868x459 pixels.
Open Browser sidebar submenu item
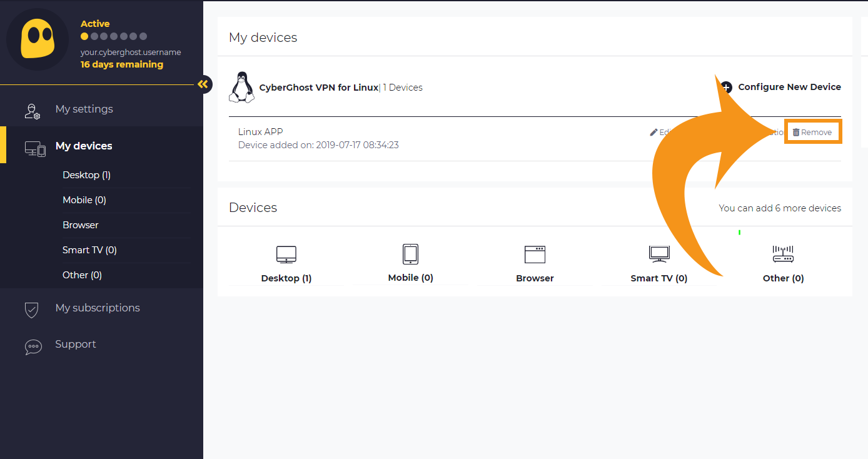81,225
